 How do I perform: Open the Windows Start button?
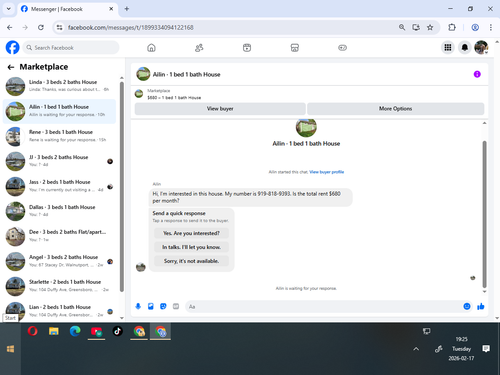tap(10, 349)
